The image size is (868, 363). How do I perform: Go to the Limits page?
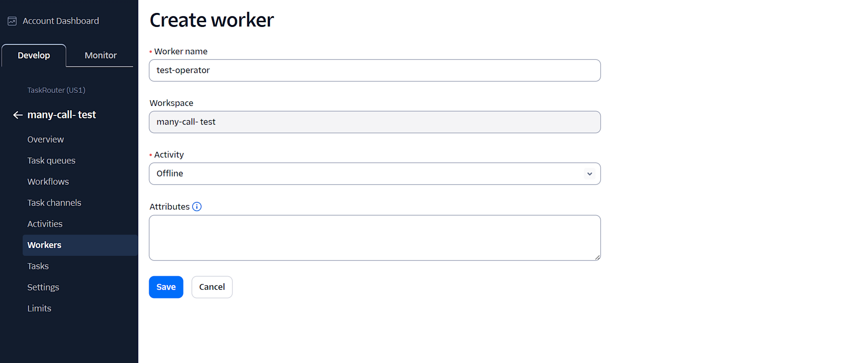pos(39,308)
